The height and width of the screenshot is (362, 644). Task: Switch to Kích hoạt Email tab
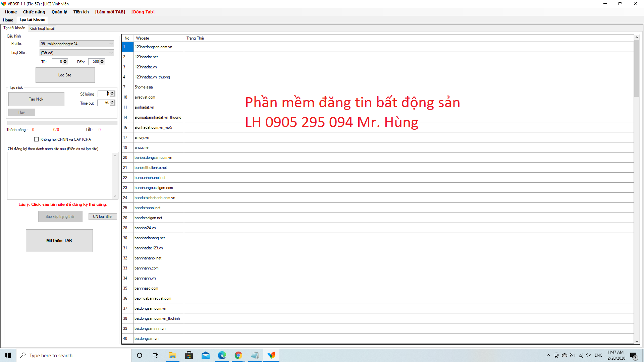[x=42, y=28]
